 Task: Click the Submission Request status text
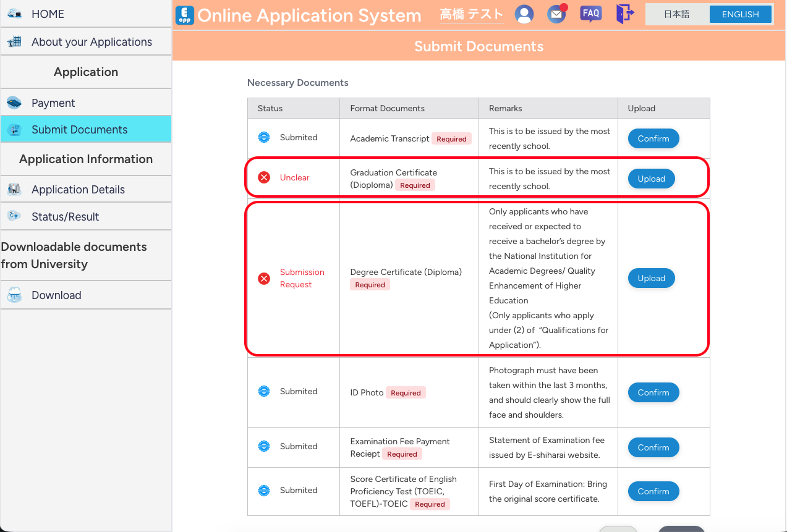pos(302,278)
